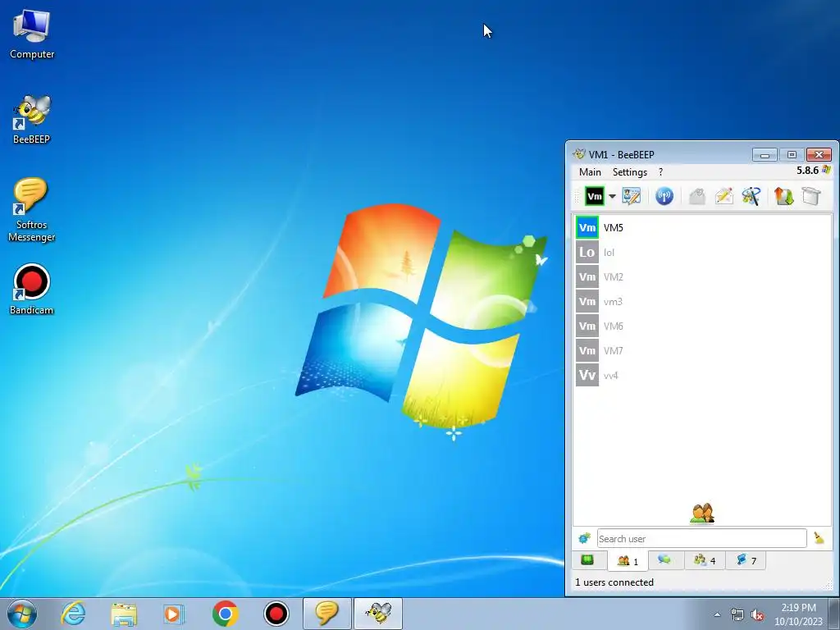840x630 pixels.
Task: Open the ? help menu
Action: pos(660,172)
